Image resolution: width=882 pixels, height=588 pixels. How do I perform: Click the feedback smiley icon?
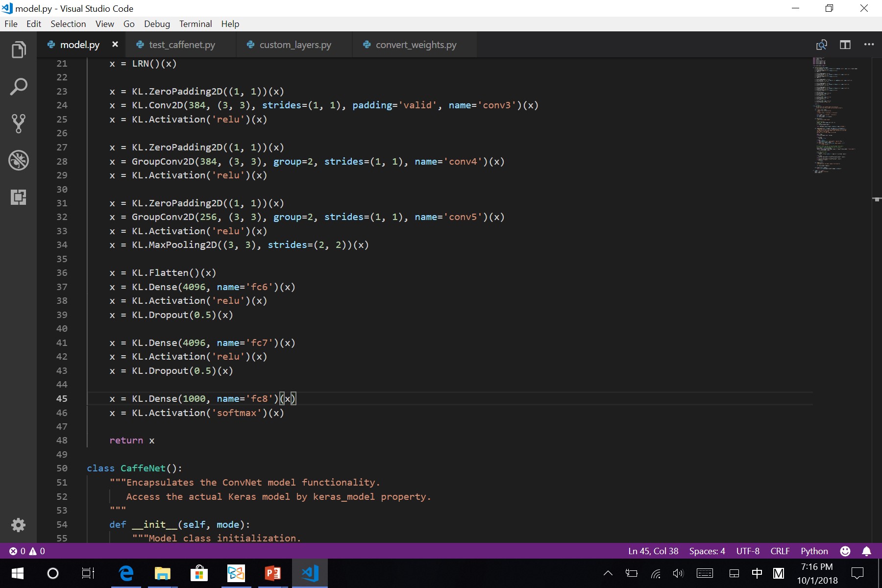845,551
